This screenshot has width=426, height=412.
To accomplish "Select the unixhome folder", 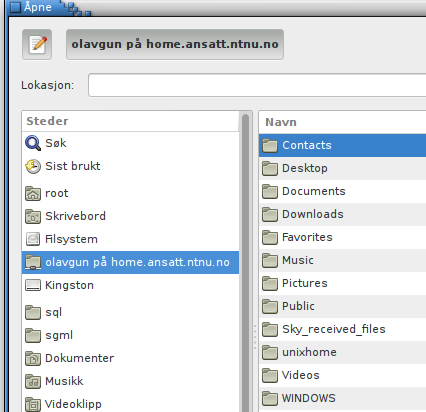I will coord(342,352).
